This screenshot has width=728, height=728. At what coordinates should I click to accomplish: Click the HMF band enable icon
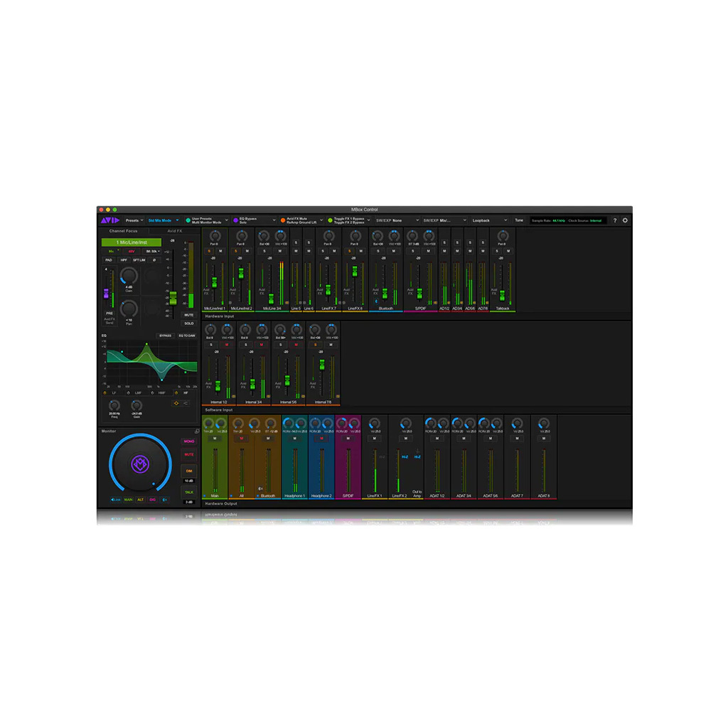[152, 392]
